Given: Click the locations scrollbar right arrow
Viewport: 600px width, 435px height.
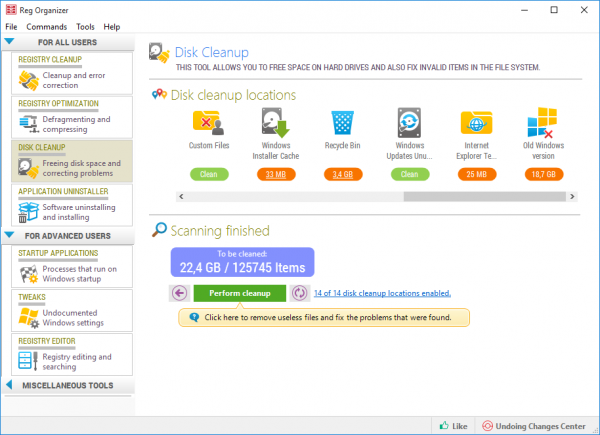Looking at the screenshot, I should click(572, 197).
